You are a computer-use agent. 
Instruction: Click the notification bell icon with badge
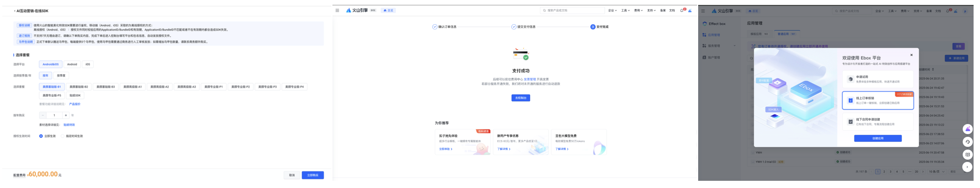[682, 11]
